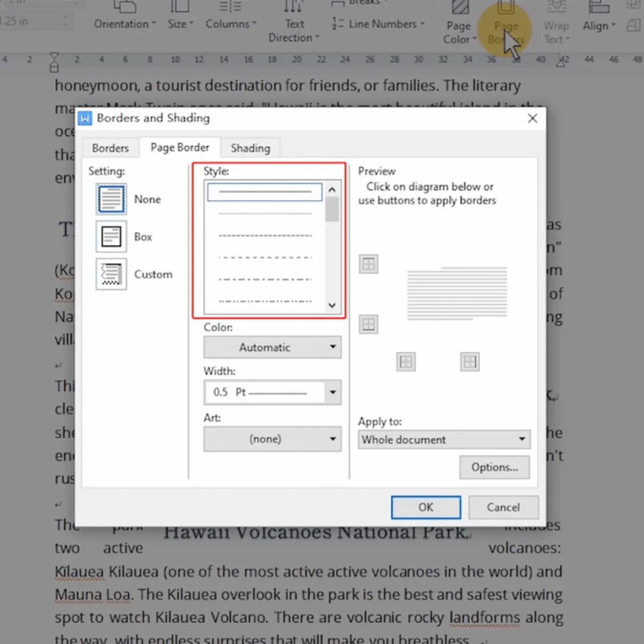Click the WPS Writer icon in dialog title
The width and height of the screenshot is (644, 644).
pyautogui.click(x=85, y=118)
